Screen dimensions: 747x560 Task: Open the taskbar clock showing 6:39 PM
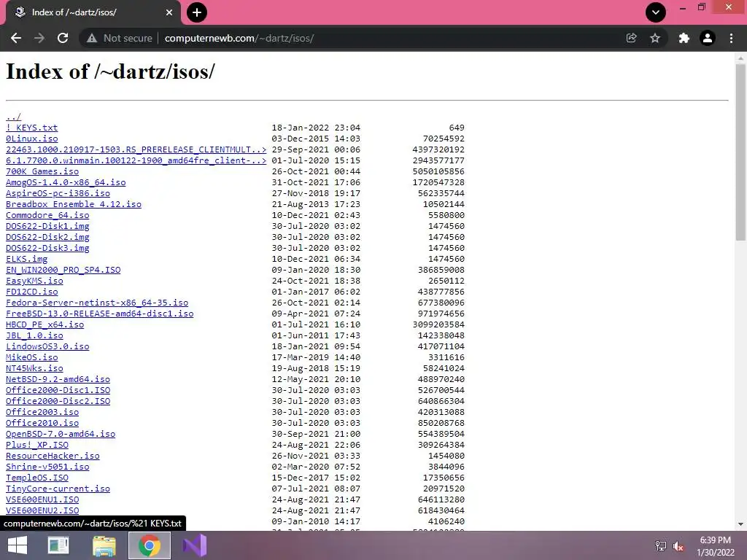(x=715, y=546)
